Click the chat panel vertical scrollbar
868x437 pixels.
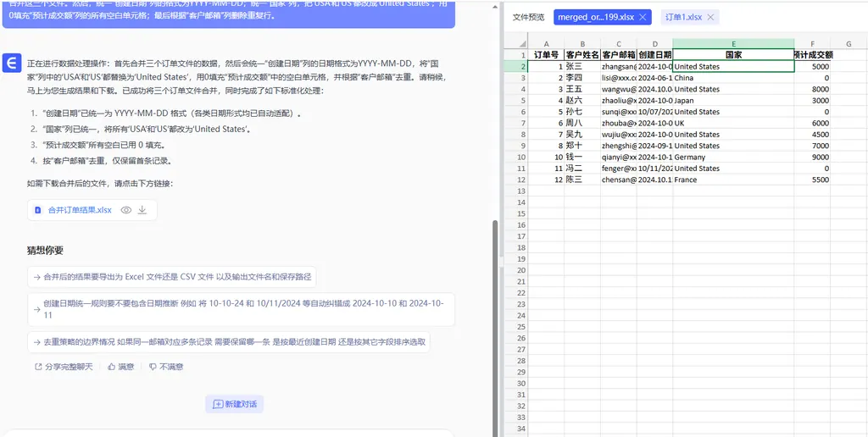click(x=495, y=322)
